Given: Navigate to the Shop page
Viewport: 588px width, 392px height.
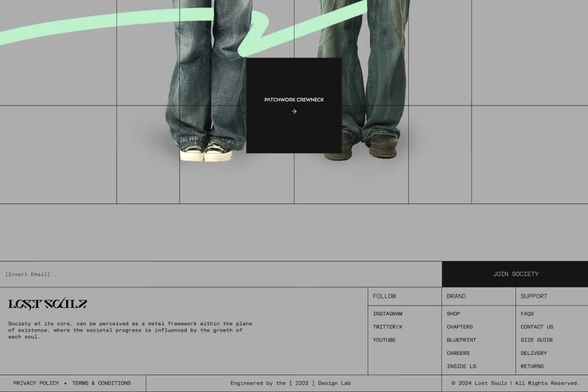Looking at the screenshot, I should pos(453,313).
